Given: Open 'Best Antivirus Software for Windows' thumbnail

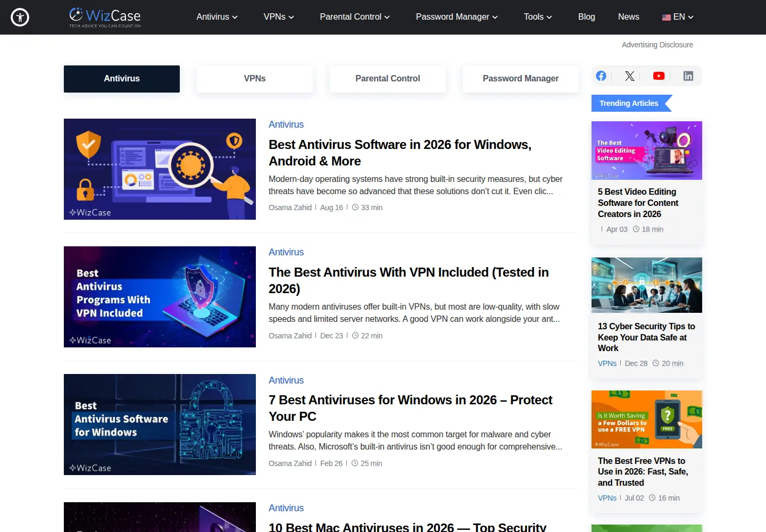Looking at the screenshot, I should [x=160, y=425].
